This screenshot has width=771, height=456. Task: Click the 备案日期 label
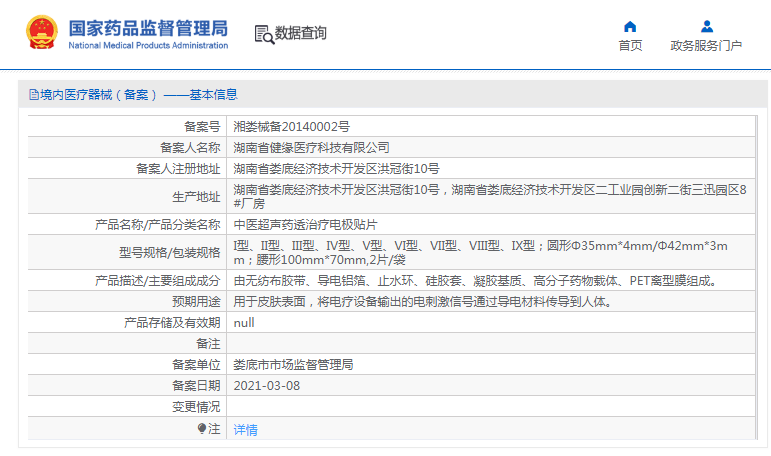[196, 386]
